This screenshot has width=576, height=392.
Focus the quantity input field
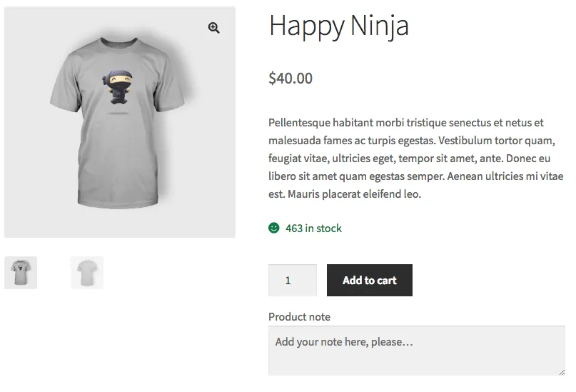[x=292, y=281]
